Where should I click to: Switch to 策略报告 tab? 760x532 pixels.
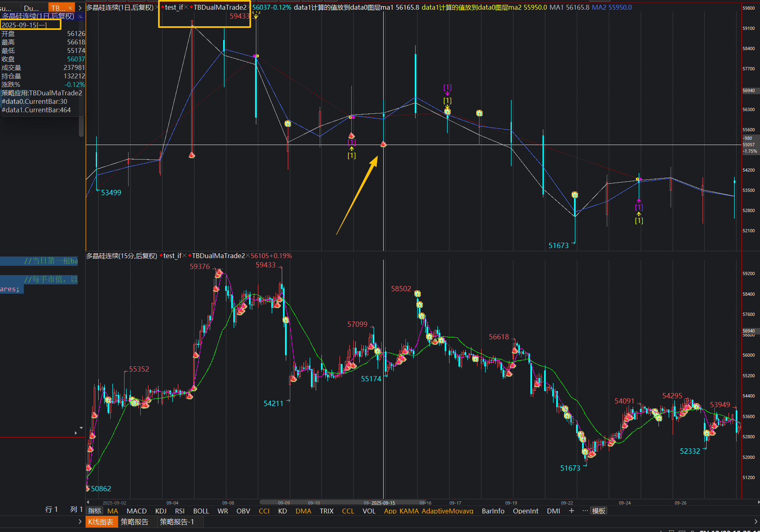135,522
